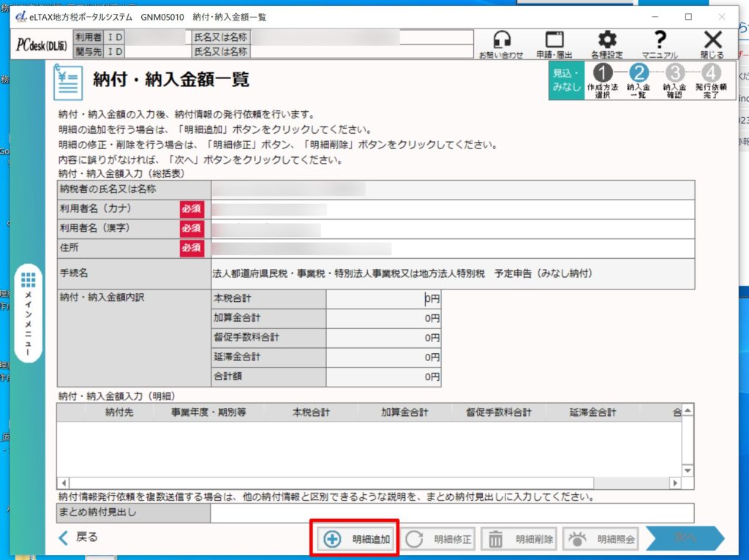This screenshot has width=749, height=560.
Task: Click the 本税合計 amount field
Action: pos(383,299)
